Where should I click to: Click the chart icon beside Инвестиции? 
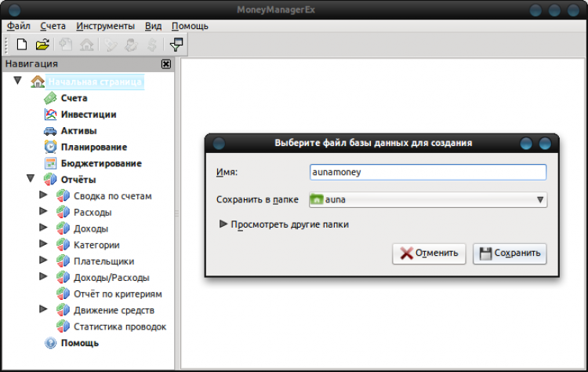point(50,114)
